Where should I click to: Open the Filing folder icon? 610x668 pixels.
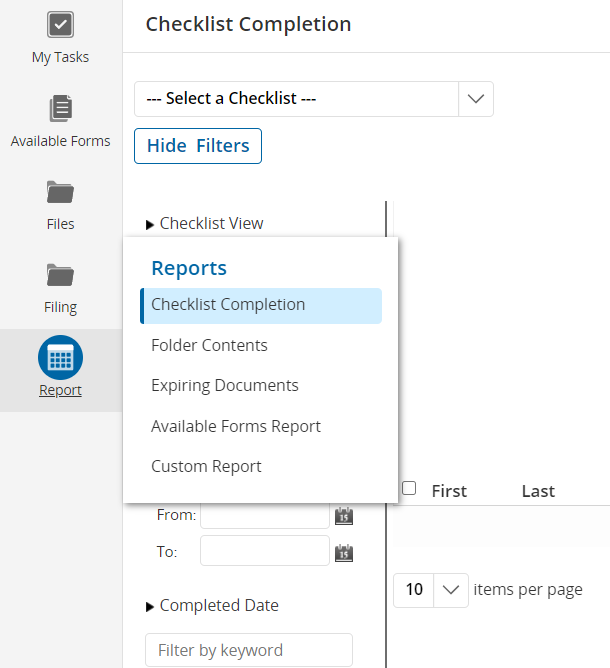coord(60,274)
